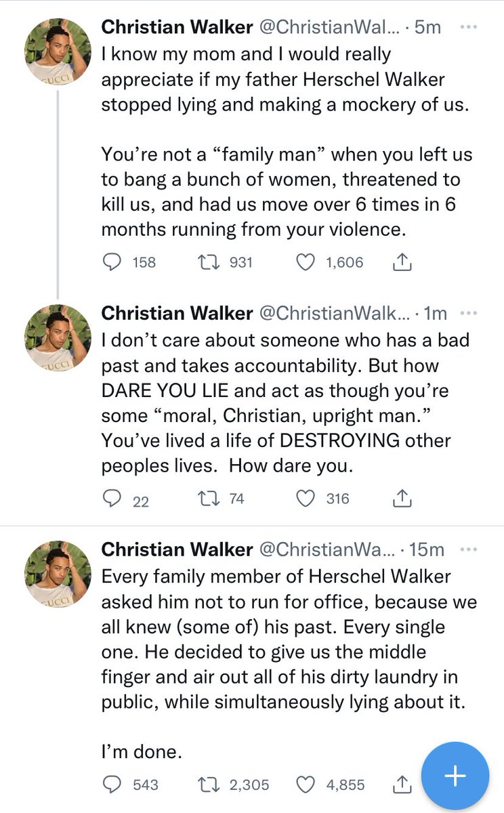Reply to the 'DARE YOU LIE' tweet
Screen dimensions: 504x813
click(x=112, y=499)
